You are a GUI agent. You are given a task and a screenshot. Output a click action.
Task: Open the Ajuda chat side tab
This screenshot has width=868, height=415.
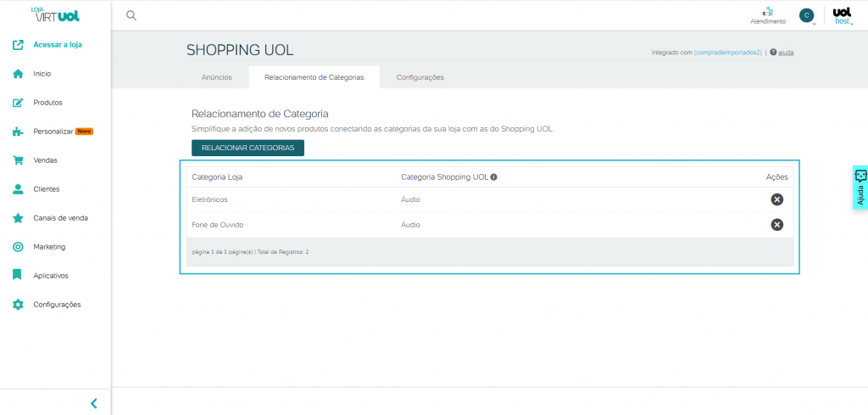click(x=860, y=188)
